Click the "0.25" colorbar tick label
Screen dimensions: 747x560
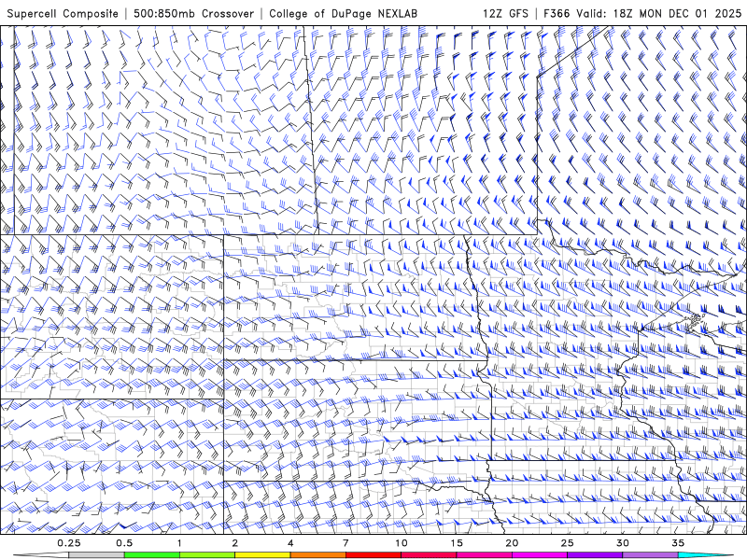click(69, 543)
